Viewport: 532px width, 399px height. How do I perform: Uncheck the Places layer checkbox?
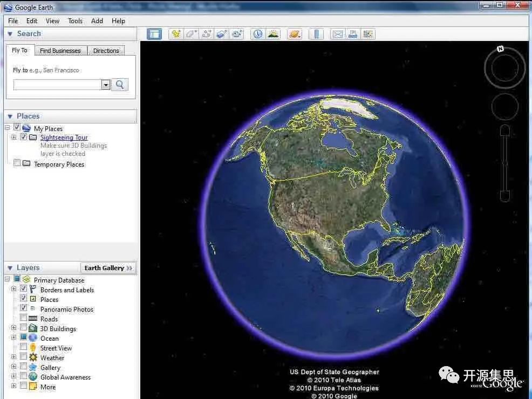pos(23,298)
